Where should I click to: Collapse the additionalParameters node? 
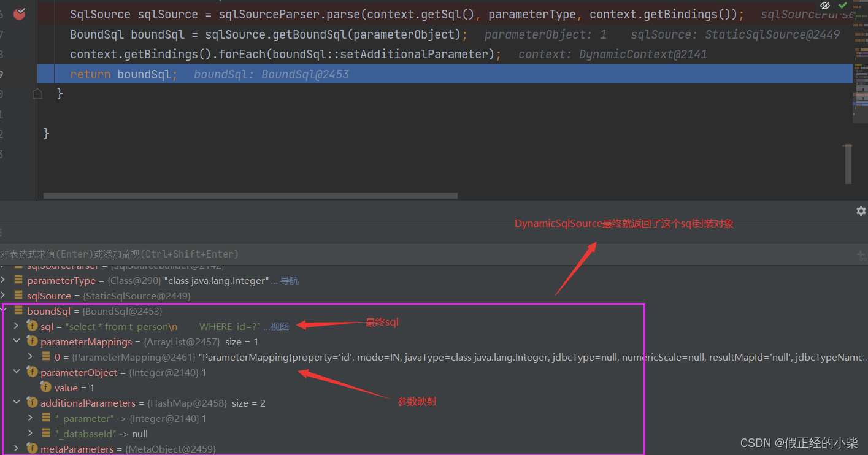[x=17, y=403]
